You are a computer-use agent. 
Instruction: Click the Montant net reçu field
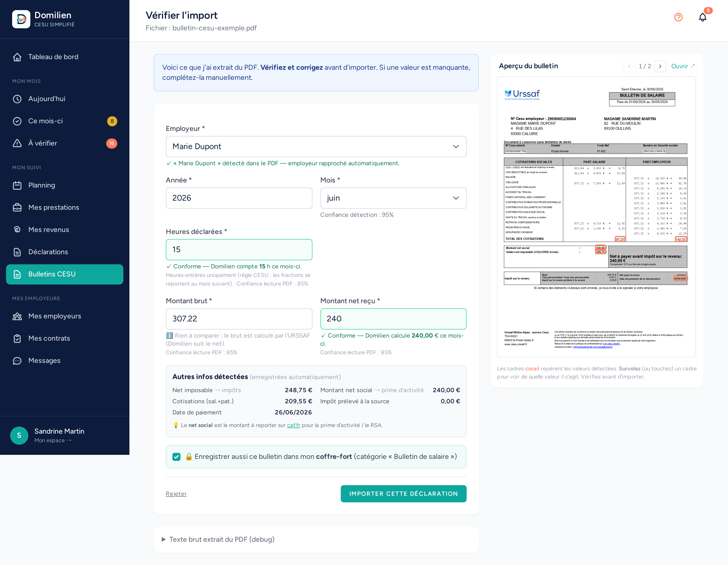coord(393,319)
